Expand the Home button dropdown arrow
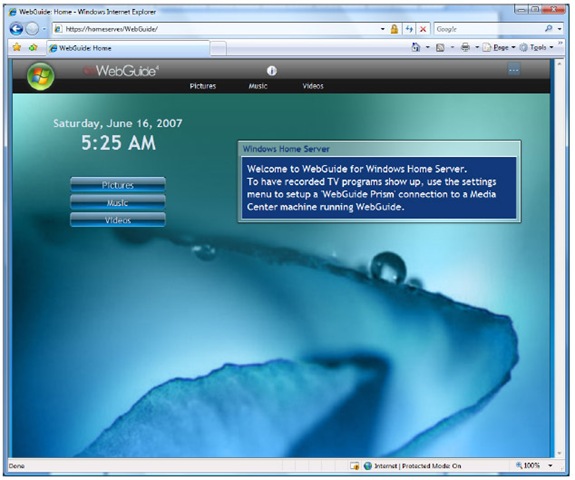Screen dimensions: 575x480 [428, 47]
